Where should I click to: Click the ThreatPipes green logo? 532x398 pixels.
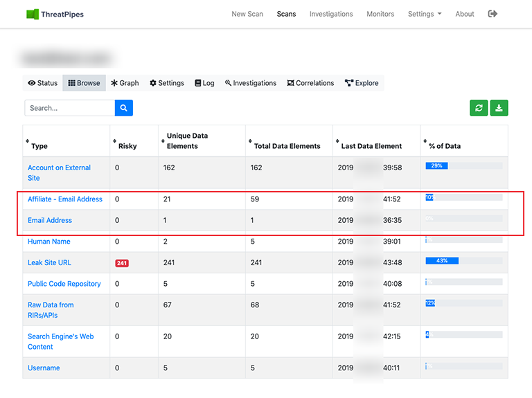[x=33, y=14]
